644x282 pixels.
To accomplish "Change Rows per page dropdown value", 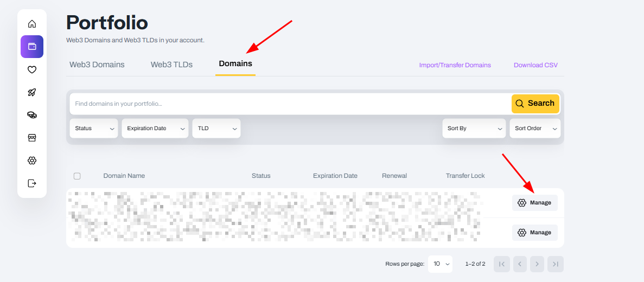I will point(441,264).
